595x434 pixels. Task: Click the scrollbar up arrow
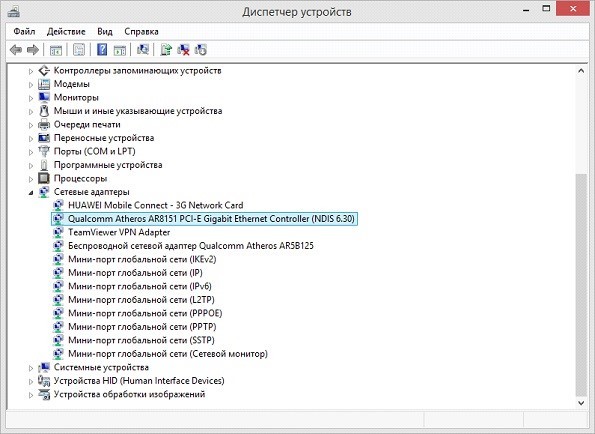tap(581, 71)
